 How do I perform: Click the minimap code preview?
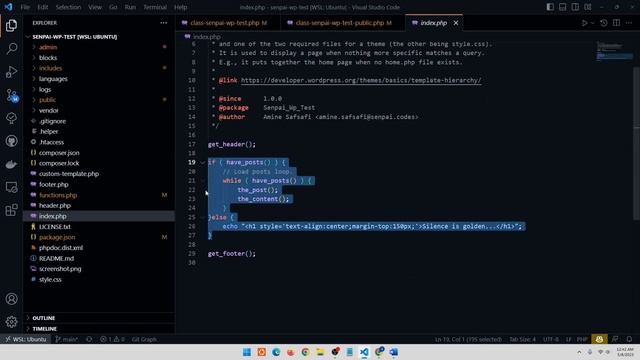(x=614, y=51)
